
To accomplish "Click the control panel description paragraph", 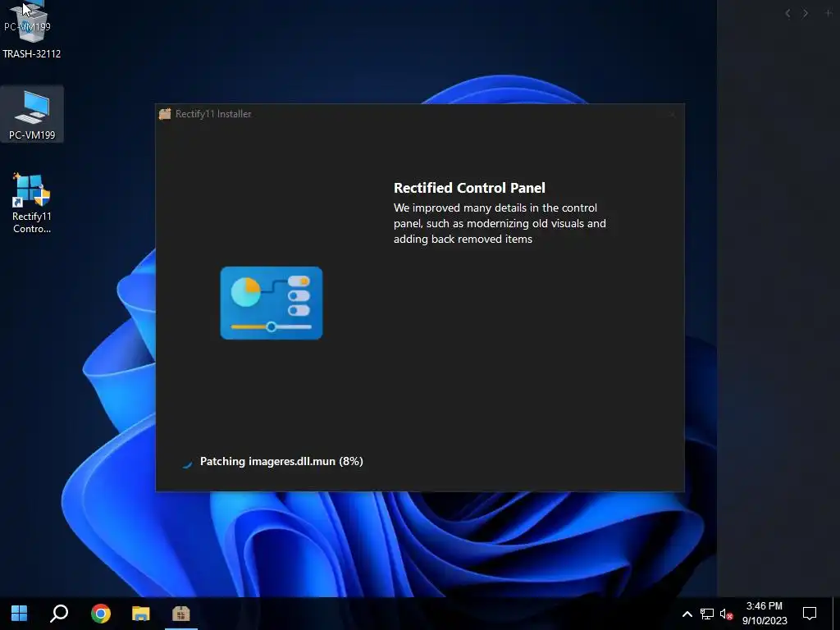I will (x=500, y=223).
